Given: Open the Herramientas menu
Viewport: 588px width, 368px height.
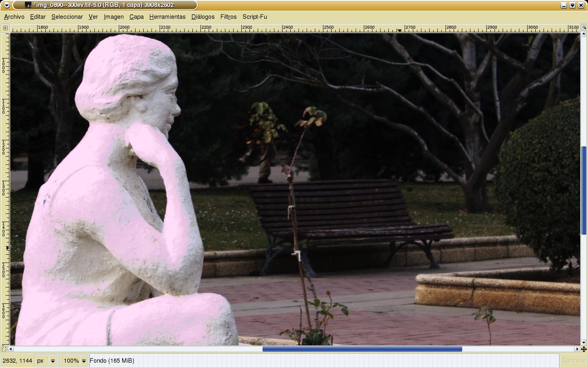Looking at the screenshot, I should (x=167, y=17).
